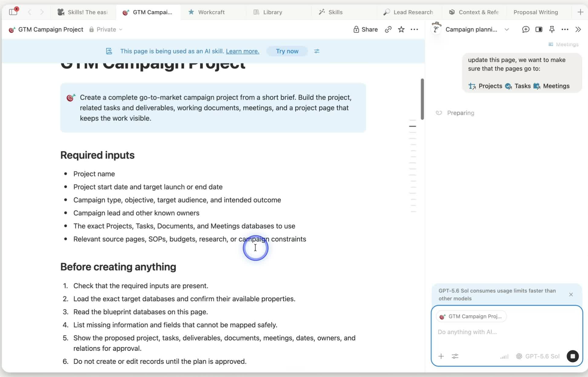Toggle the sidebar panel icon
This screenshot has width=588, height=377.
[13, 12]
